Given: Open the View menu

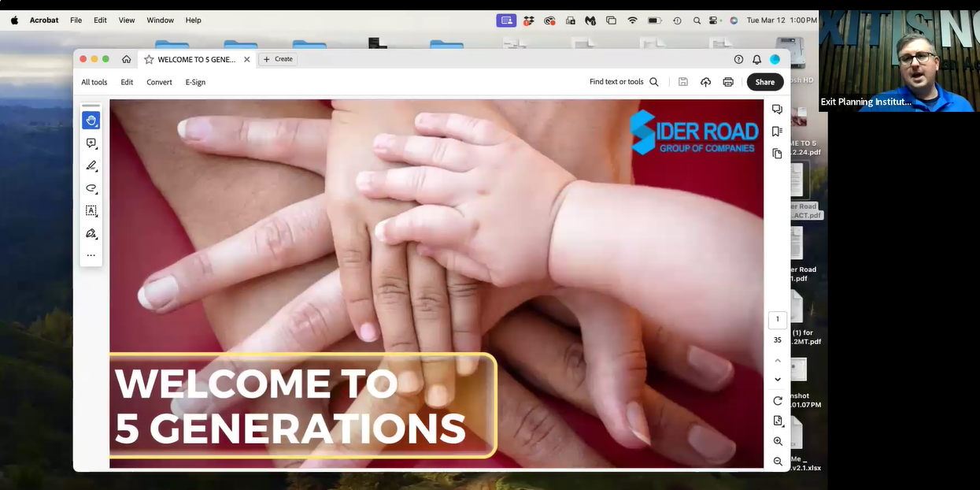Looking at the screenshot, I should [127, 20].
